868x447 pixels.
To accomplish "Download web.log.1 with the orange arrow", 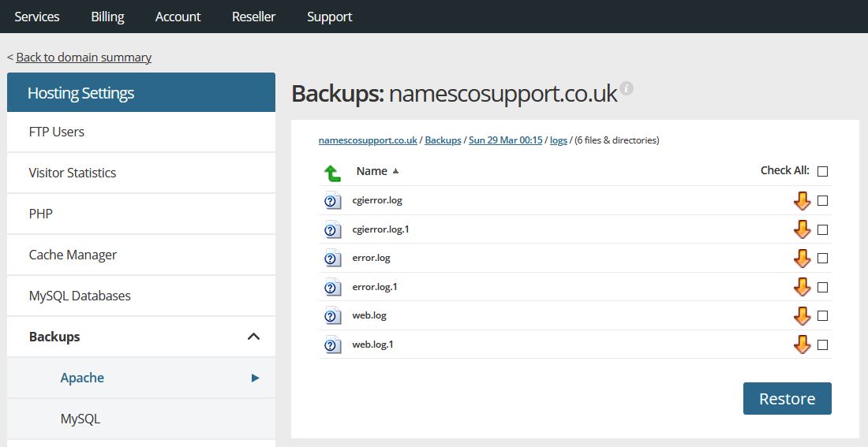I will 803,345.
